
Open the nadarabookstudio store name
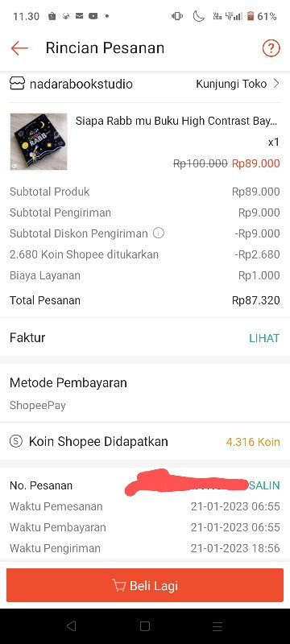pyautogui.click(x=81, y=85)
